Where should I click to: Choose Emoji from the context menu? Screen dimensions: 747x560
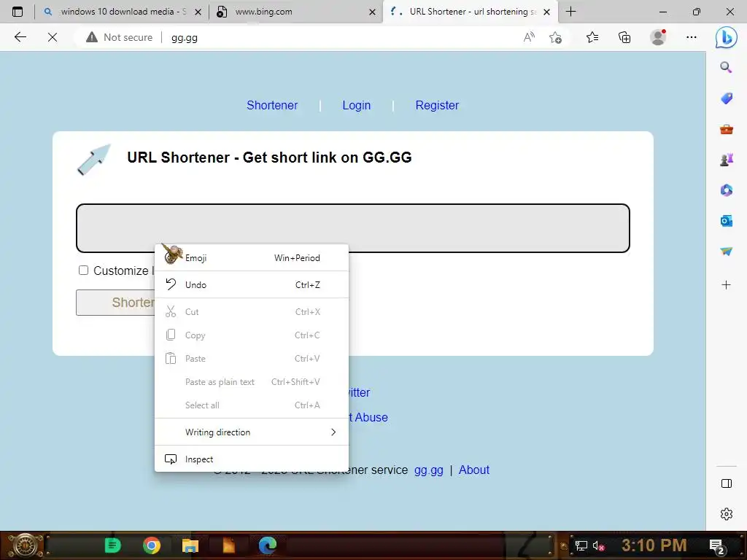252,257
